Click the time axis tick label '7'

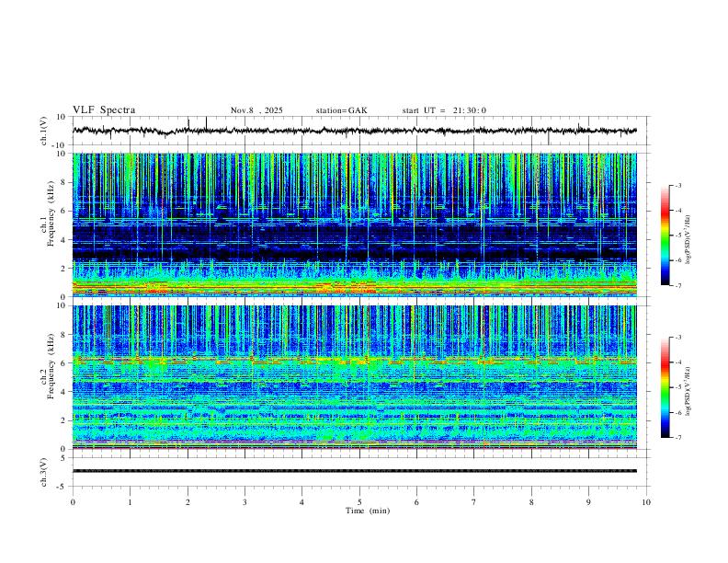pyautogui.click(x=474, y=502)
